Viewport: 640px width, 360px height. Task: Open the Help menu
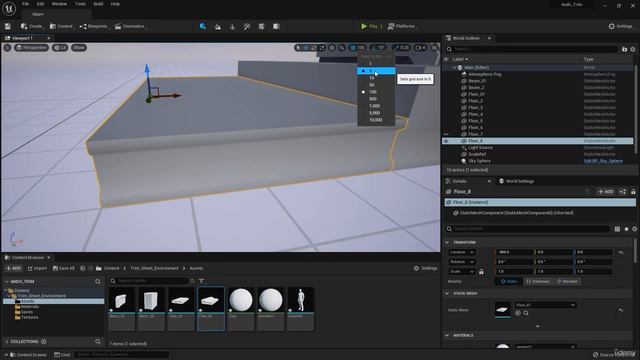115,4
